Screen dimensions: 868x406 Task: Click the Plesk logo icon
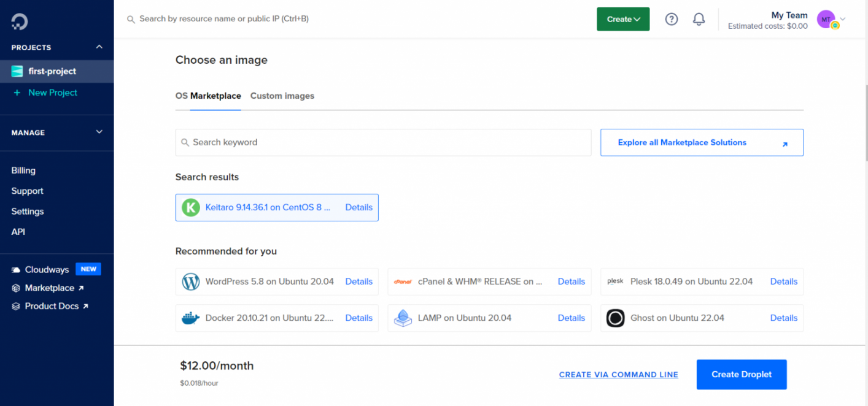[615, 282]
